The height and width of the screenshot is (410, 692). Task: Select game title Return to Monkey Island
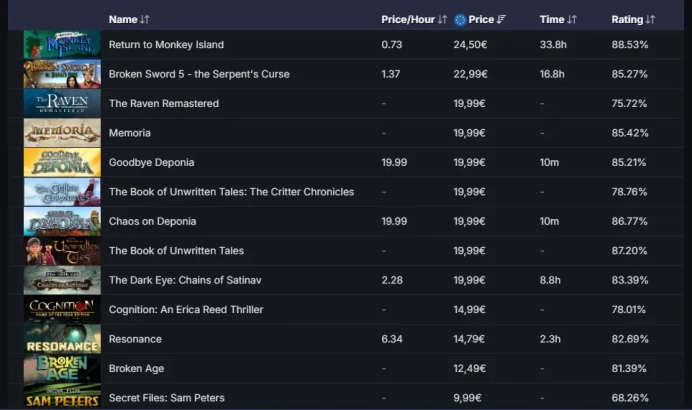point(166,45)
